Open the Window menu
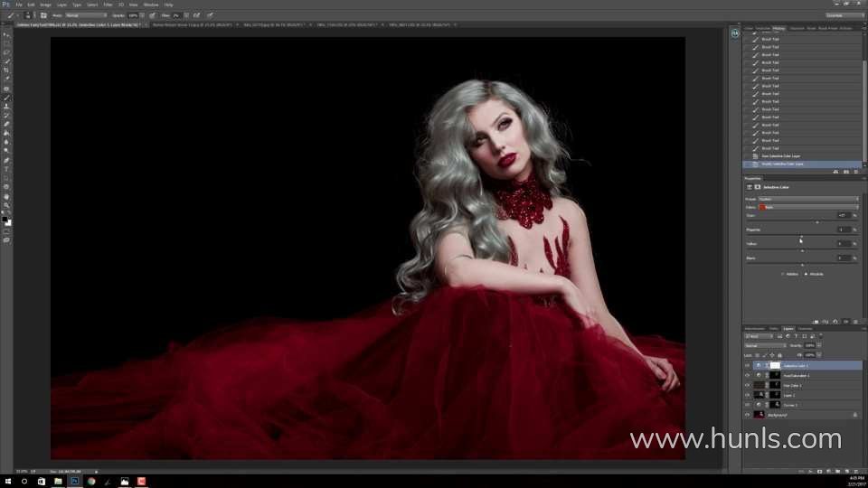This screenshot has width=868, height=488. [x=151, y=5]
